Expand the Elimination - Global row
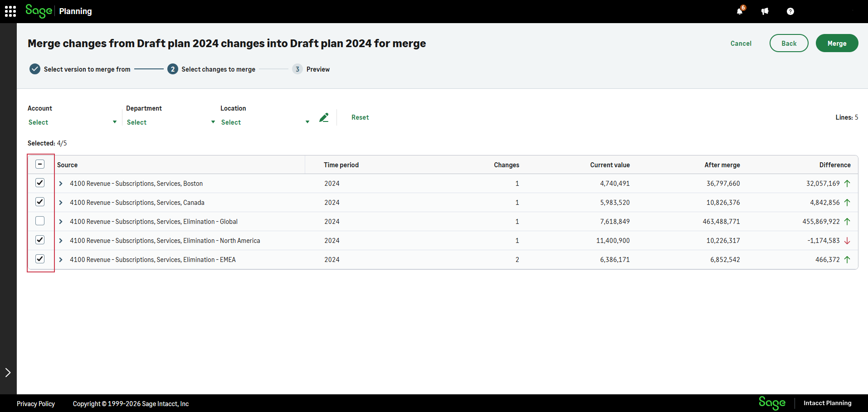 pyautogui.click(x=61, y=222)
